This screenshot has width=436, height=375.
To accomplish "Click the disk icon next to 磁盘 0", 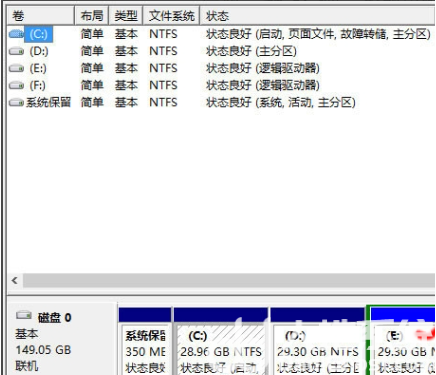I will point(24,315).
